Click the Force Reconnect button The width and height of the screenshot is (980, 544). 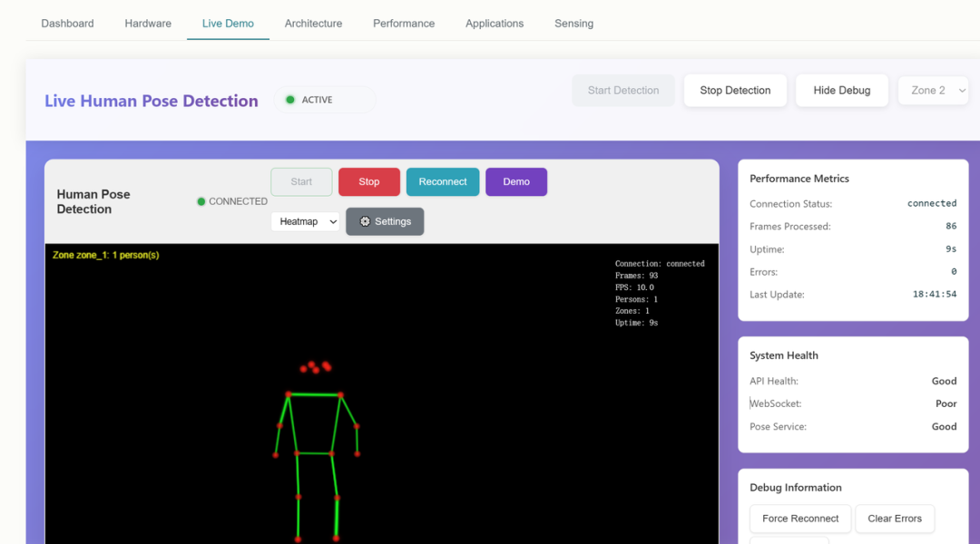click(x=800, y=519)
